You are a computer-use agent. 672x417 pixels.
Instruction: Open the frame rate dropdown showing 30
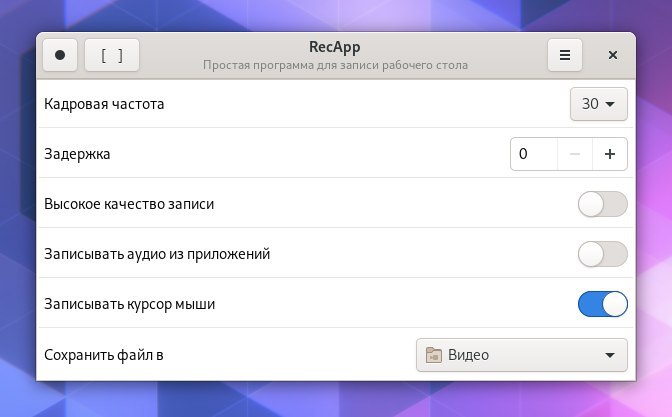[599, 104]
